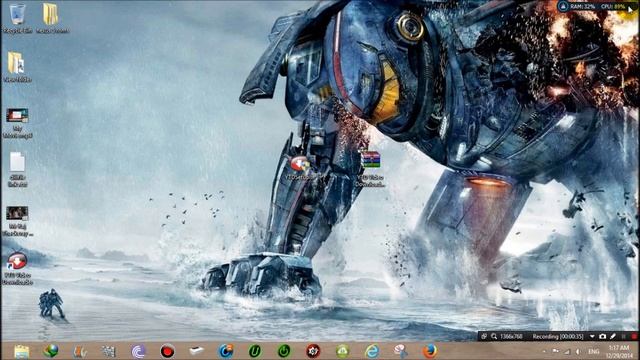Switch input language via ENG indicator
This screenshot has height=360, width=640.
click(x=593, y=351)
